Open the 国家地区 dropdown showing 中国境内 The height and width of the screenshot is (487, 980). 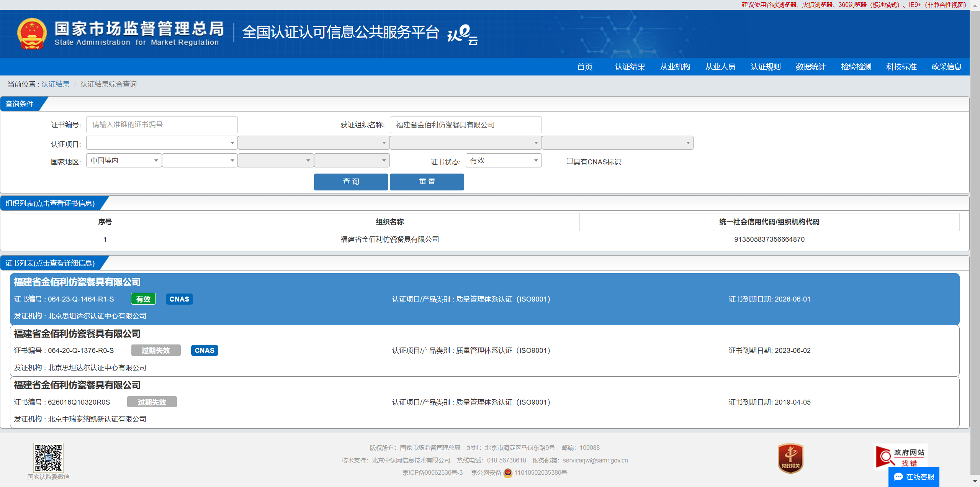point(124,161)
